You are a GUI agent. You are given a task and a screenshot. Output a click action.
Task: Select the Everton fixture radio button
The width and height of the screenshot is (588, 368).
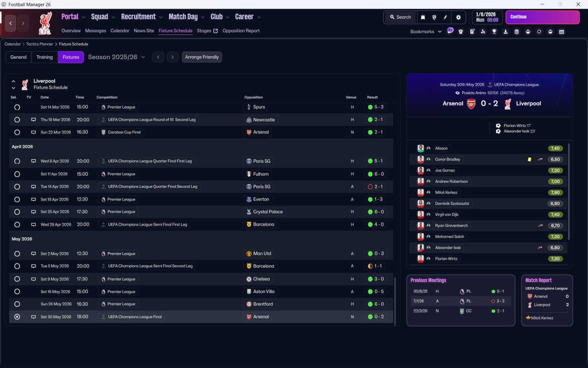[17, 200]
